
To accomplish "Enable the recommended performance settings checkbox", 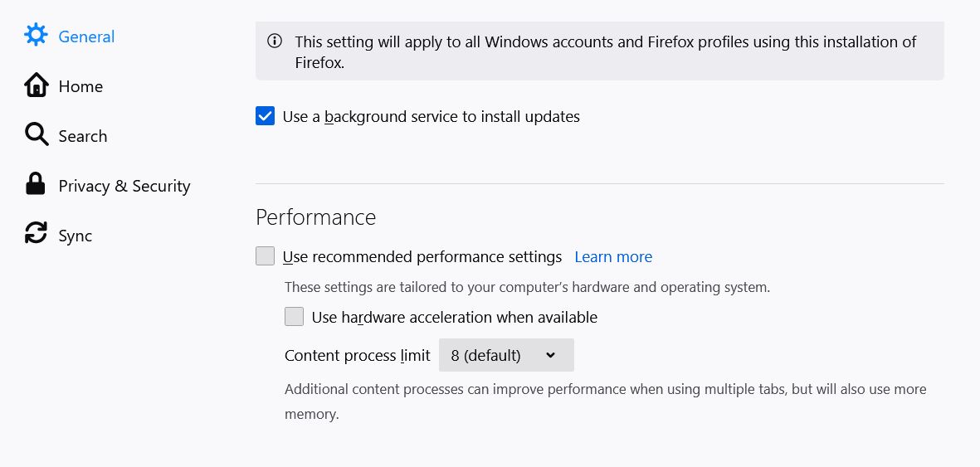I will pyautogui.click(x=265, y=256).
